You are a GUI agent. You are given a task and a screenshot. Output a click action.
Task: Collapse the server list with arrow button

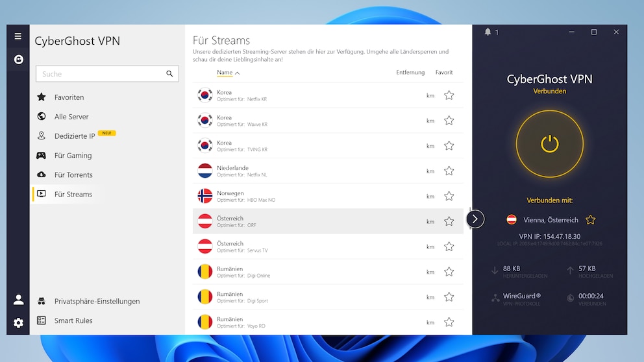(475, 219)
